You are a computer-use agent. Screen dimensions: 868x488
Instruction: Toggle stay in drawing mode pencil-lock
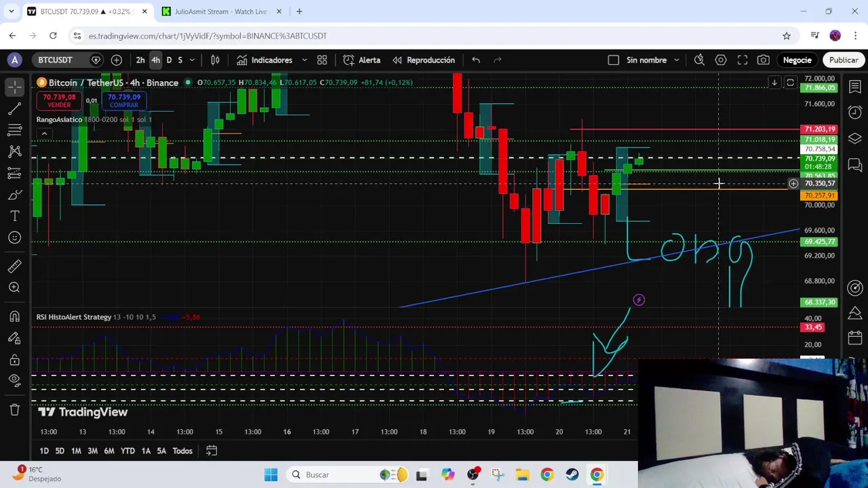15,338
